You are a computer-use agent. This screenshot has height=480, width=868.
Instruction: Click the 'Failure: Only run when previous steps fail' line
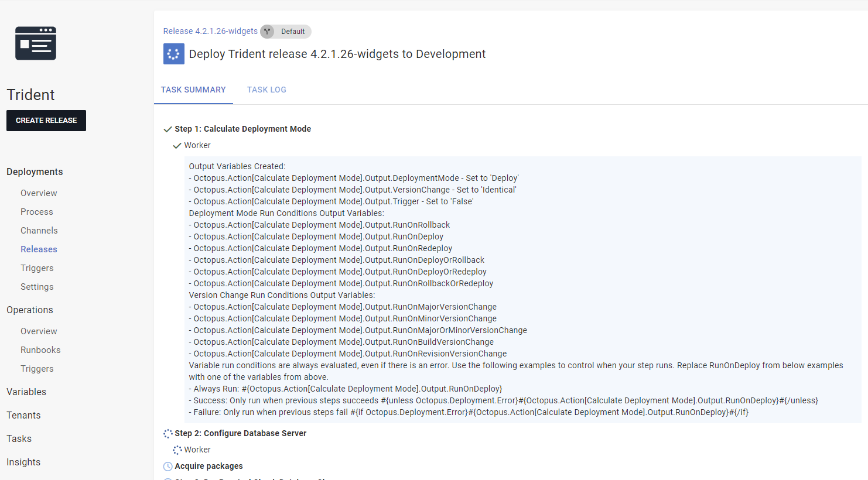pos(469,412)
